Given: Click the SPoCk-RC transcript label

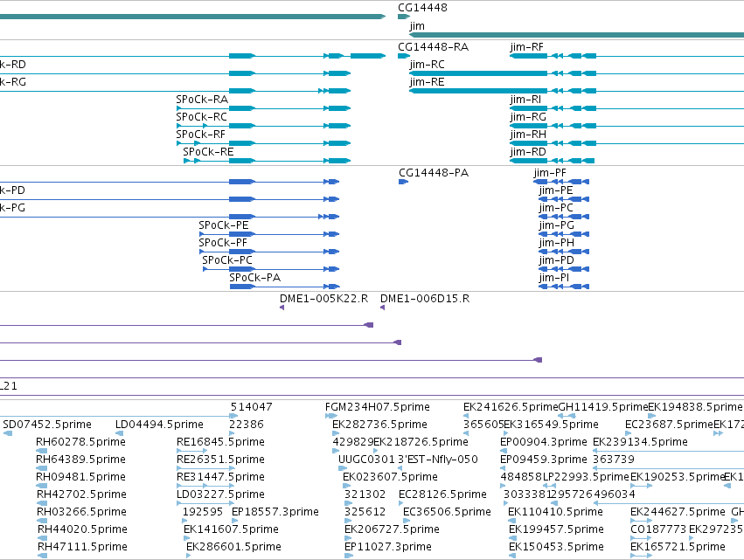Looking at the screenshot, I should (202, 117).
